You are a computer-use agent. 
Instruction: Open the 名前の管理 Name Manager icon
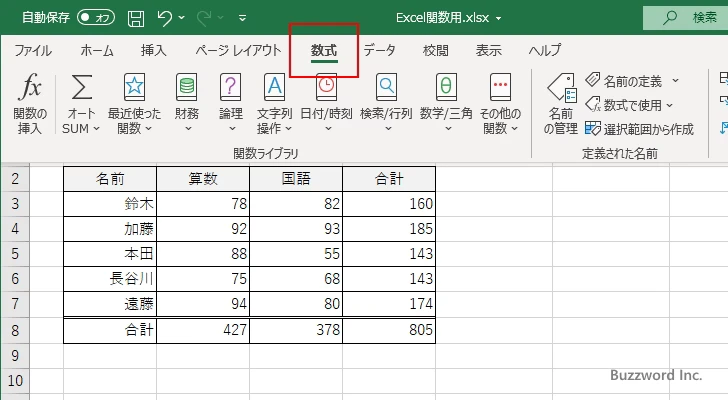coord(561,87)
